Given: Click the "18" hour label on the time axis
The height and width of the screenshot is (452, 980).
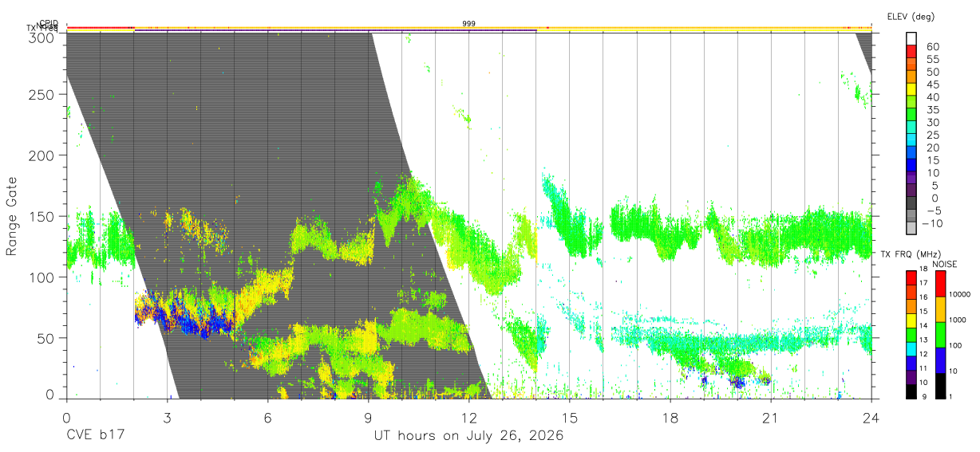Looking at the screenshot, I should 670,418.
